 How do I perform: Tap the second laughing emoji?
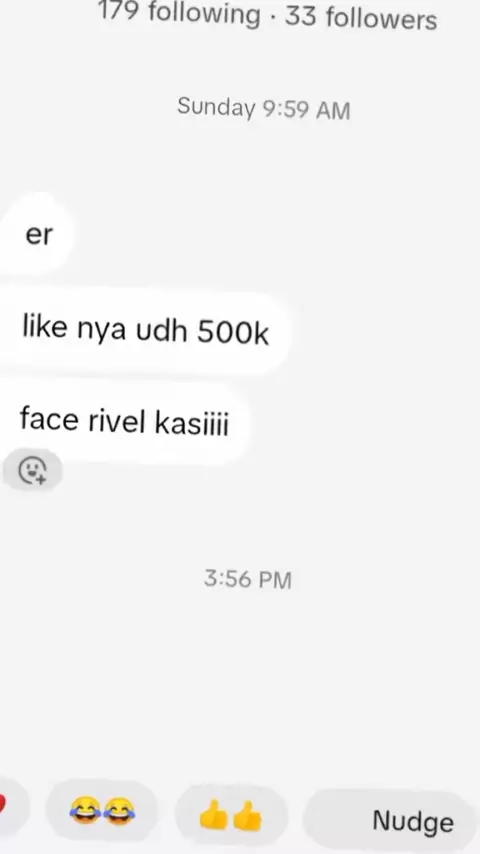[119, 812]
